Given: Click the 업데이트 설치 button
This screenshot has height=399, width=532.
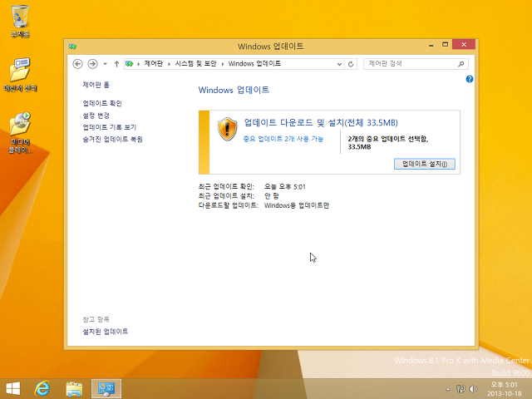Looking at the screenshot, I should (425, 164).
